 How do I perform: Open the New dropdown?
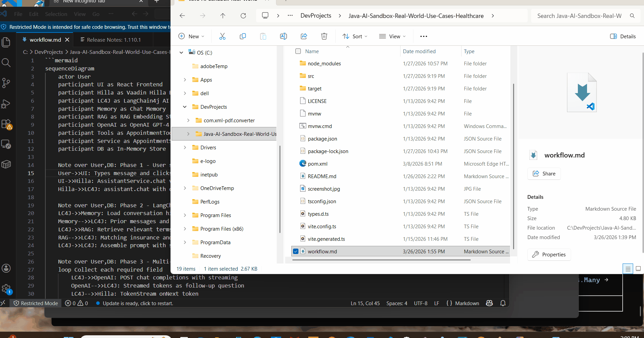pos(191,36)
